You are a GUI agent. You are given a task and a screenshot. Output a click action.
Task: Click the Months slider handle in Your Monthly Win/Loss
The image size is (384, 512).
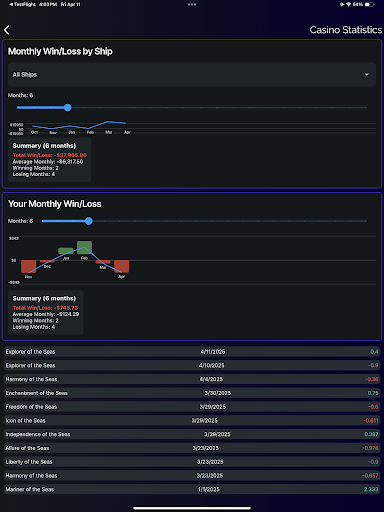(89, 221)
